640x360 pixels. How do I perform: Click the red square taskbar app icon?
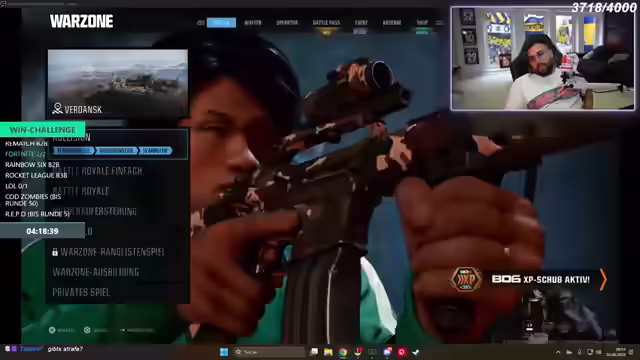pos(402,352)
